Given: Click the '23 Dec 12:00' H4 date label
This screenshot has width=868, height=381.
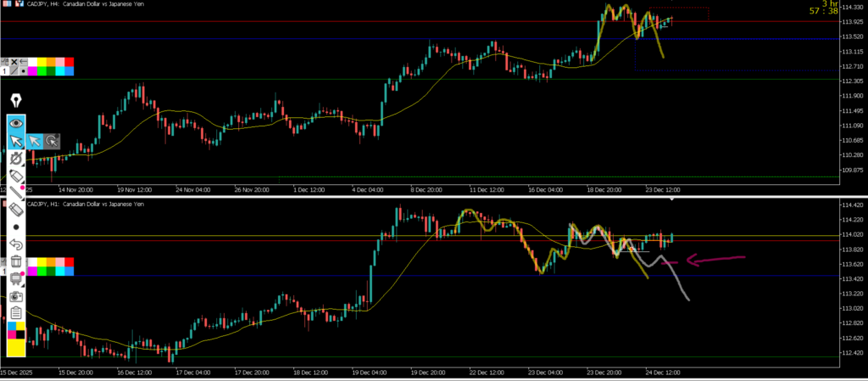Looking at the screenshot, I should click(662, 190).
